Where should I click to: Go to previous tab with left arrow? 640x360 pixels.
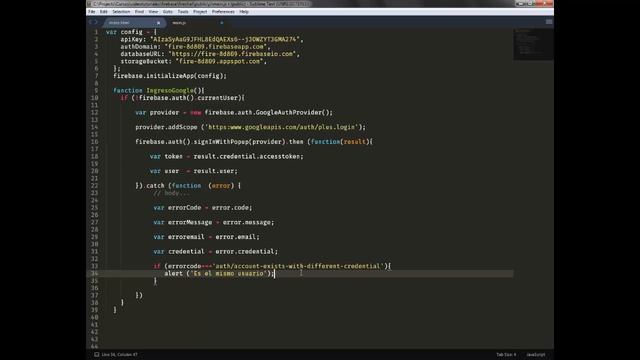pos(91,22)
